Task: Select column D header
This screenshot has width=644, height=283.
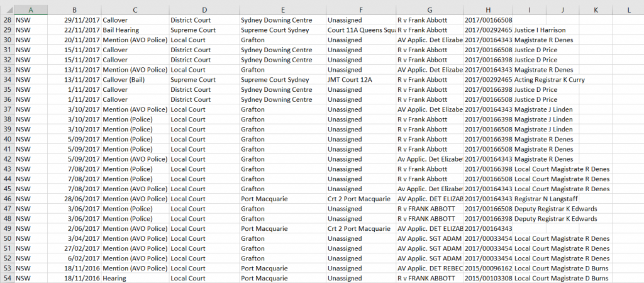Action: pyautogui.click(x=203, y=10)
